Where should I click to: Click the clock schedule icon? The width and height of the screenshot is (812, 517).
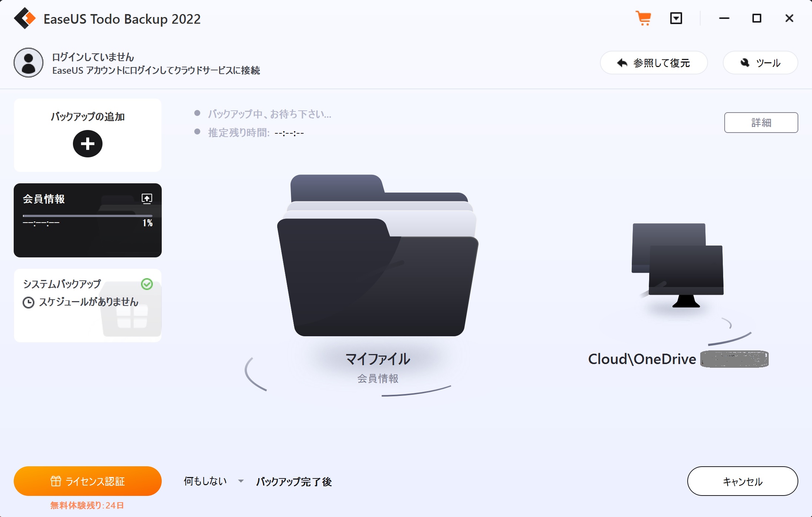(x=28, y=303)
